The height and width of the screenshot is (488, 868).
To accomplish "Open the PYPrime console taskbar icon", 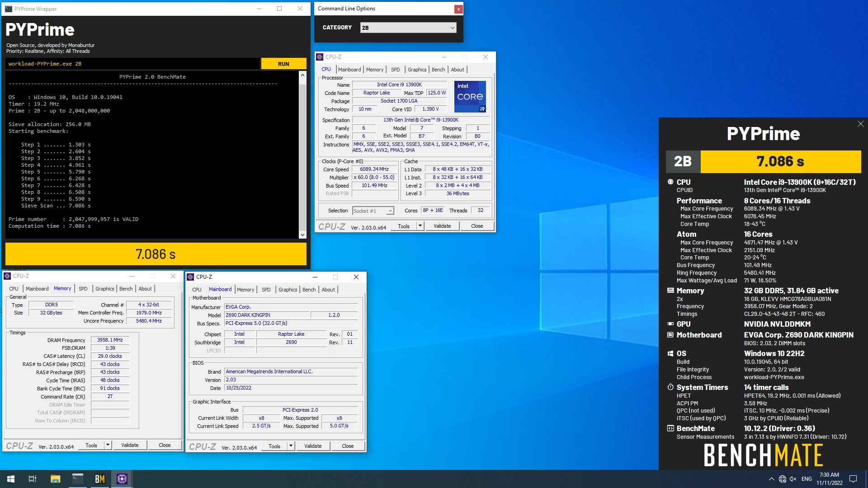I will point(78,479).
